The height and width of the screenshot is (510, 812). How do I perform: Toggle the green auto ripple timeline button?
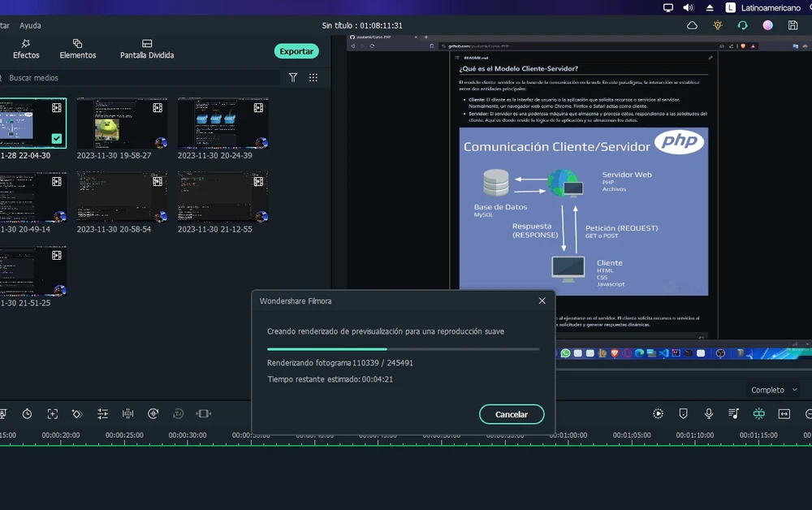pyautogui.click(x=758, y=413)
